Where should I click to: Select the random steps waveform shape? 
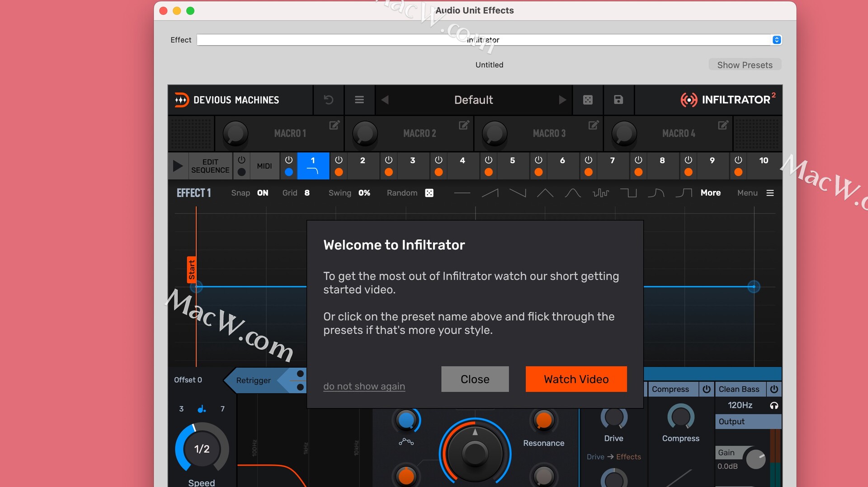point(601,193)
